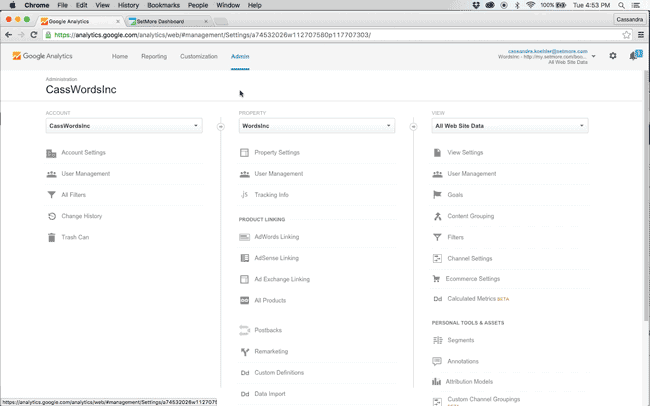Click the Remarketing fork icon

pyautogui.click(x=245, y=352)
